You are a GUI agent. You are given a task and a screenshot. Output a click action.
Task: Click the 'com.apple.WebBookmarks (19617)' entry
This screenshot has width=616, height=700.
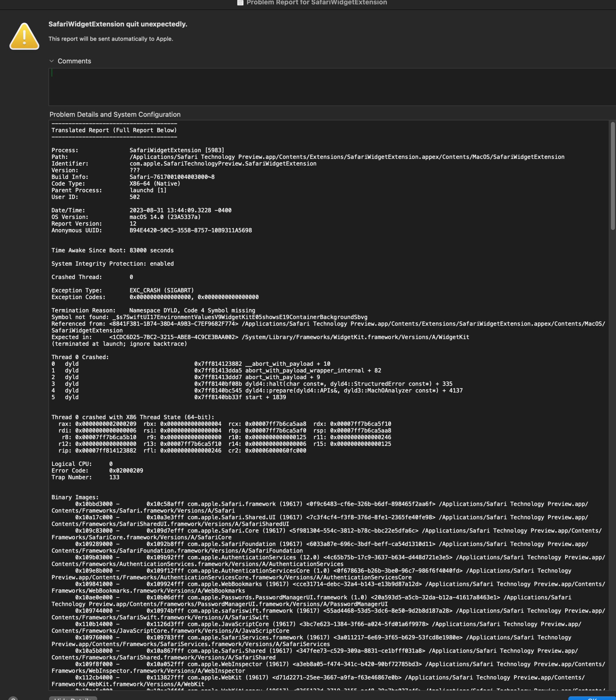[x=238, y=584]
